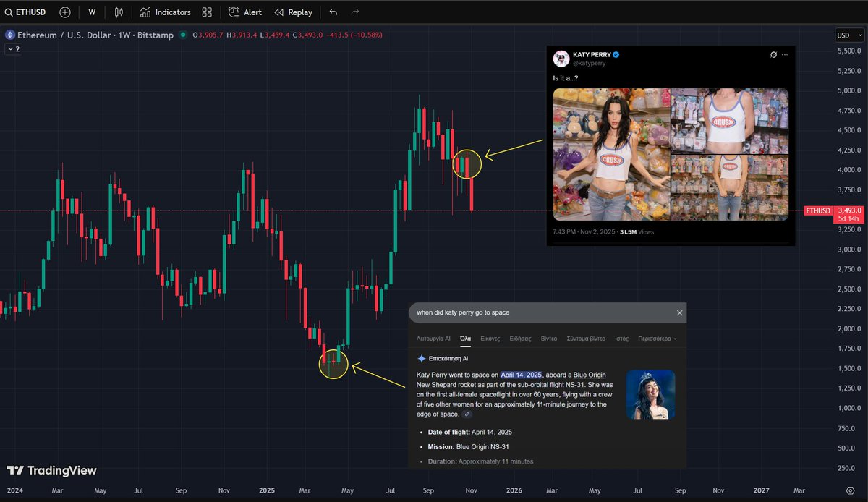This screenshot has height=502, width=868.
Task: Select the Όλα search tab
Action: (466, 339)
